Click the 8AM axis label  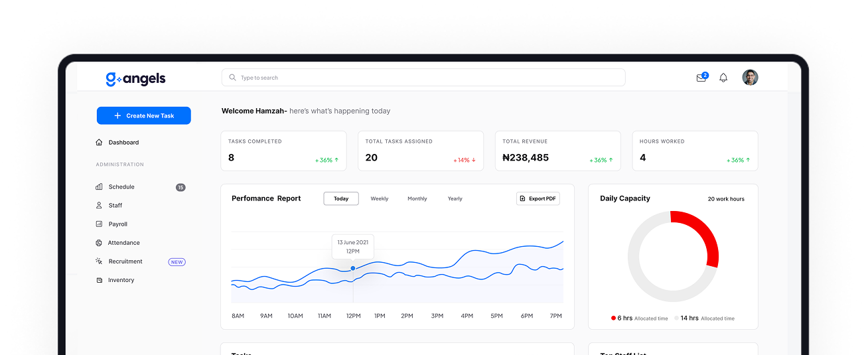coord(238,316)
